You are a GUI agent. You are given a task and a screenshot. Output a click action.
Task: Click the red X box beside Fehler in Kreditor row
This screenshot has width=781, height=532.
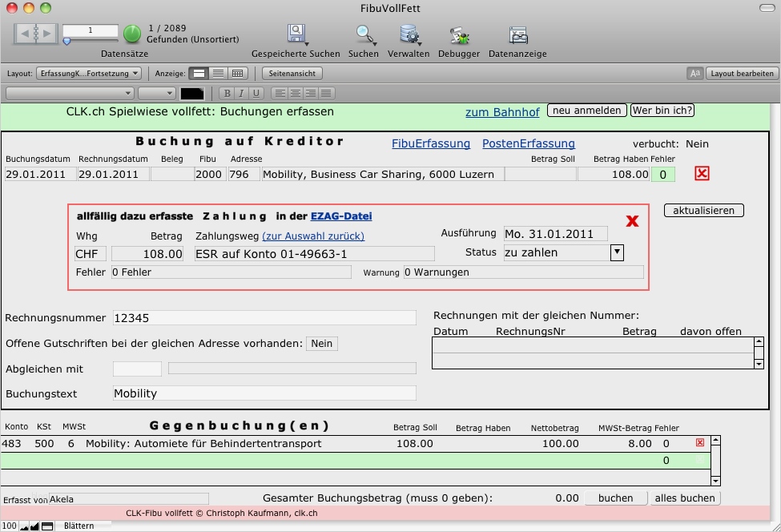click(702, 174)
